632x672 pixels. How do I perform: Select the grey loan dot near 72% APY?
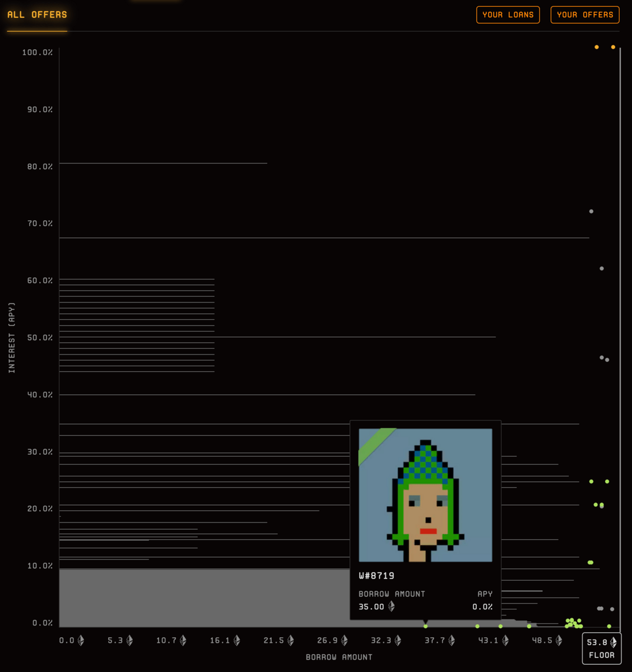pyautogui.click(x=591, y=211)
